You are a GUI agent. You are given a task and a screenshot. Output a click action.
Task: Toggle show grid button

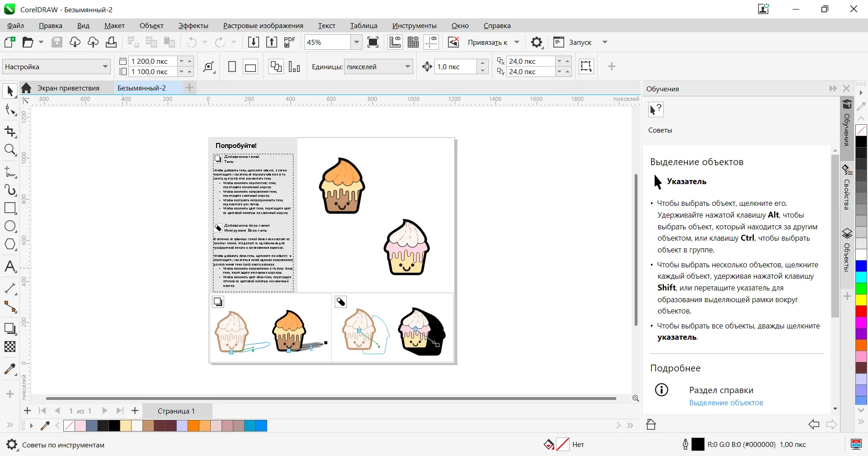click(x=413, y=42)
